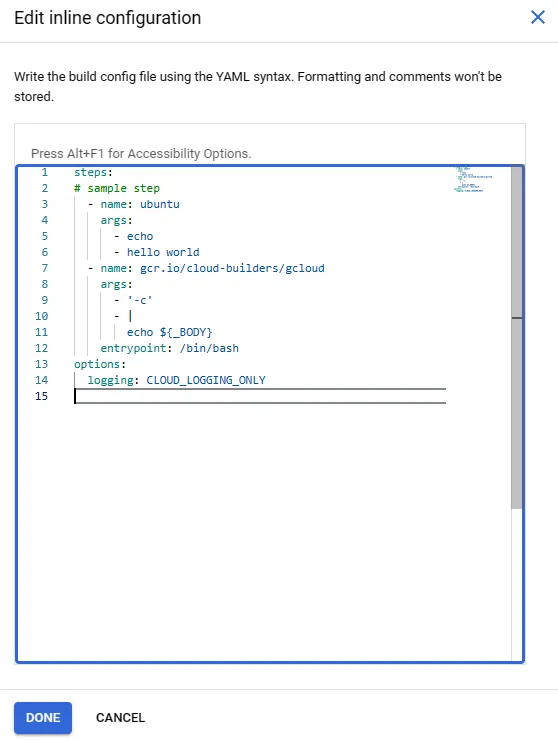The width and height of the screenshot is (558, 743).
Task: Click 'Press Alt+F1 for Accessibility Options' text
Action: 141,154
